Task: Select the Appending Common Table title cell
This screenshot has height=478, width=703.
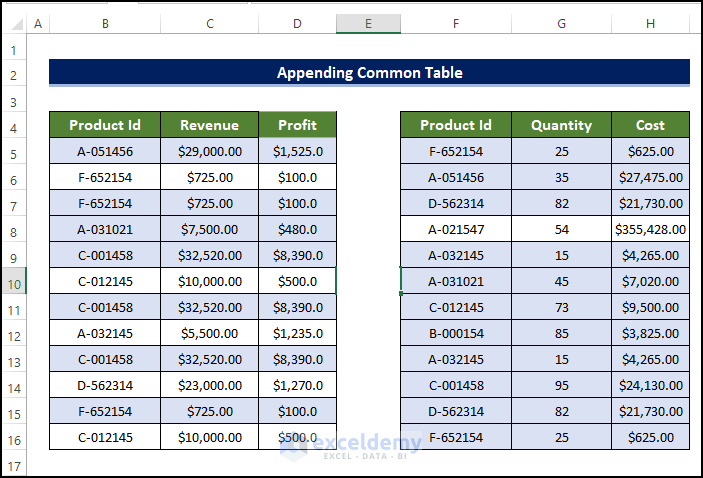Action: [369, 72]
